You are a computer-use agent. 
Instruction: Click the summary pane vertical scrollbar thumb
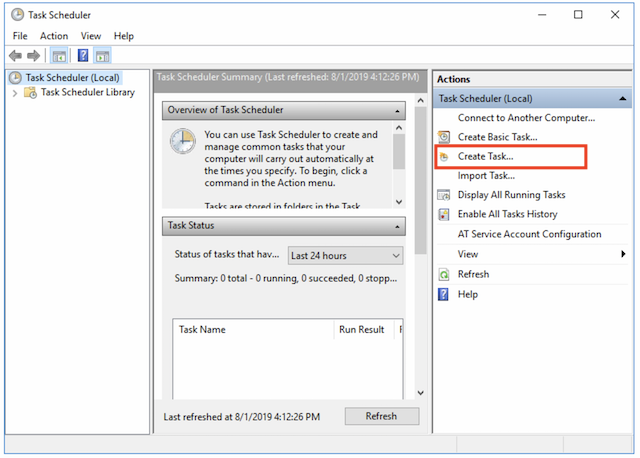point(420,180)
